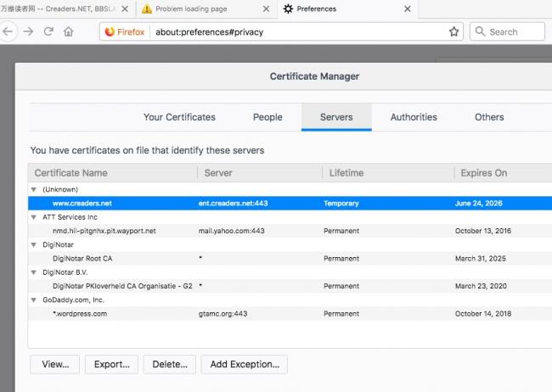552x392 pixels.
Task: Click the Delete... button
Action: [170, 364]
